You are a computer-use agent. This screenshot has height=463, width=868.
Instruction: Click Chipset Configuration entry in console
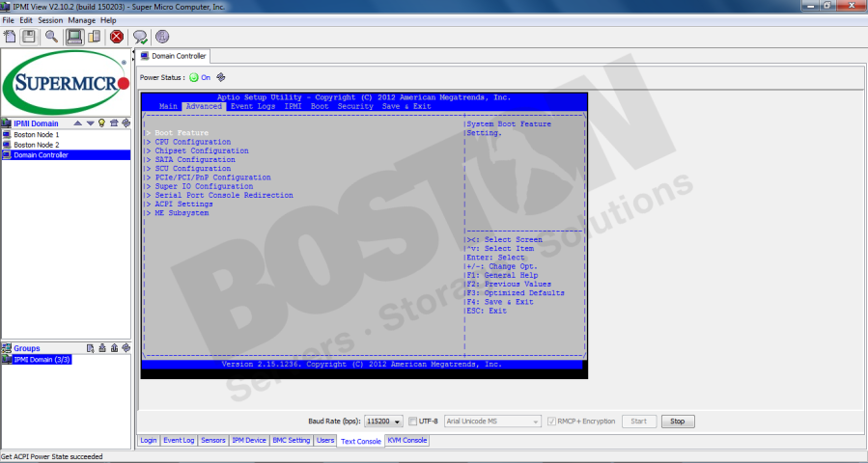202,150
